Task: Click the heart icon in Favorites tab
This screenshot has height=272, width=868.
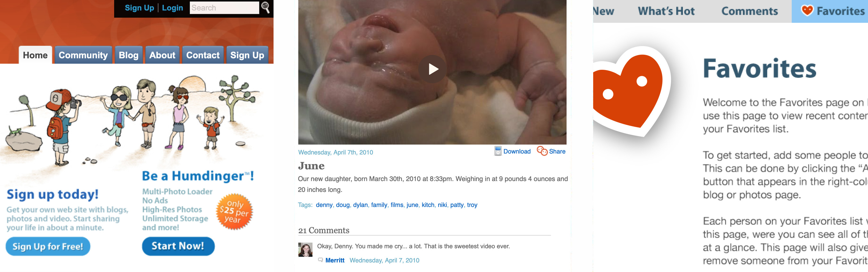Action: click(x=807, y=11)
